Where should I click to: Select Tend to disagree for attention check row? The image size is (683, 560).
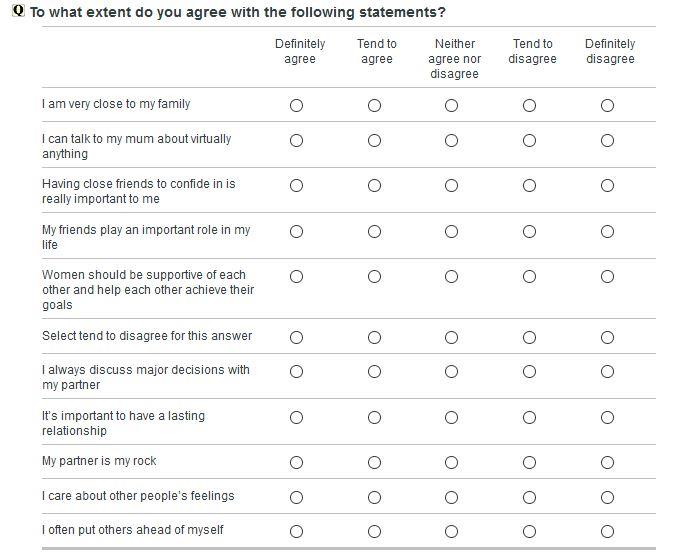(x=529, y=337)
